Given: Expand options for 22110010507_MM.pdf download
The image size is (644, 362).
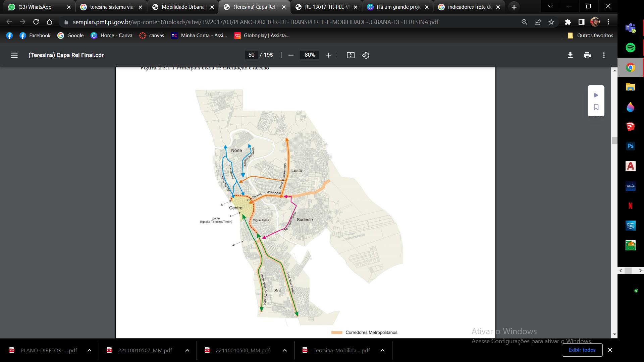Looking at the screenshot, I should (187, 350).
